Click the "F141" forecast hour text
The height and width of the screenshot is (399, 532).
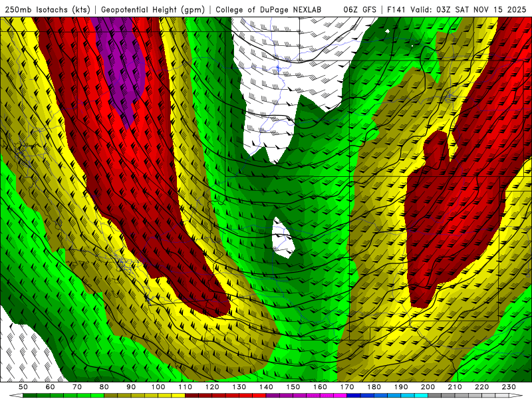click(396, 10)
